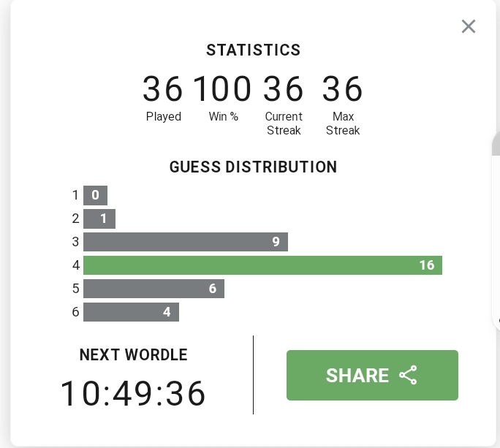Click the Win % value of 100

222,88
